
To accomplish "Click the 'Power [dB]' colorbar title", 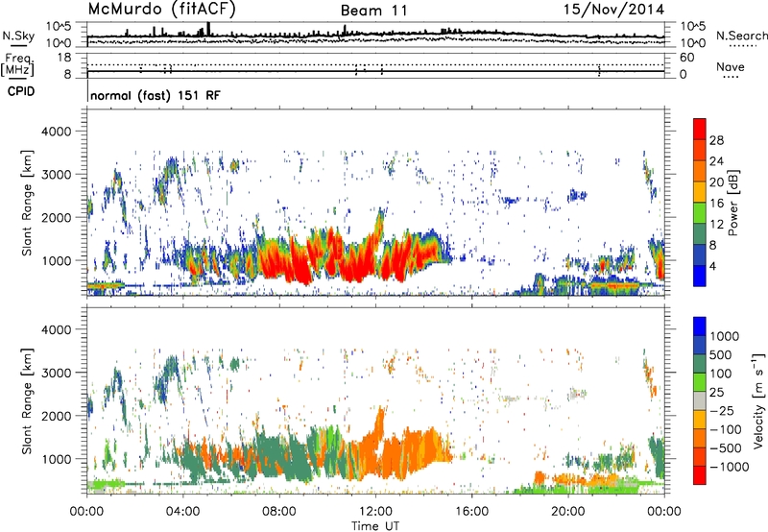I will pos(732,203).
